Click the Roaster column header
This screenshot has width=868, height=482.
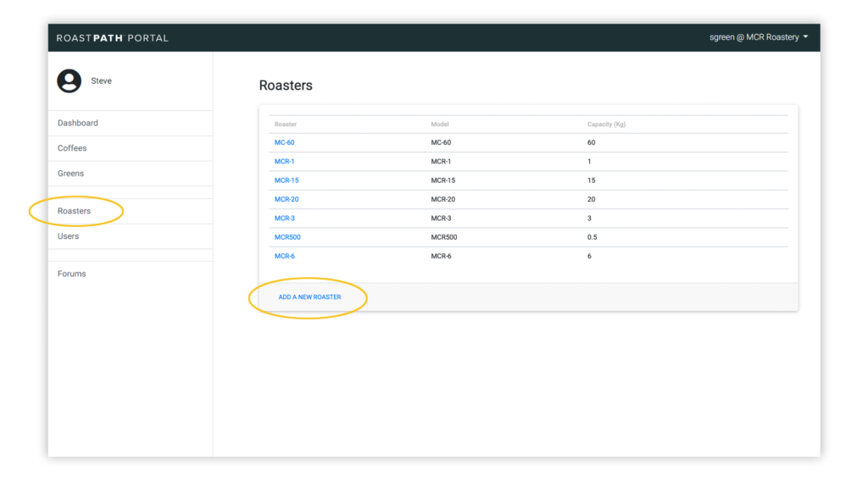286,125
